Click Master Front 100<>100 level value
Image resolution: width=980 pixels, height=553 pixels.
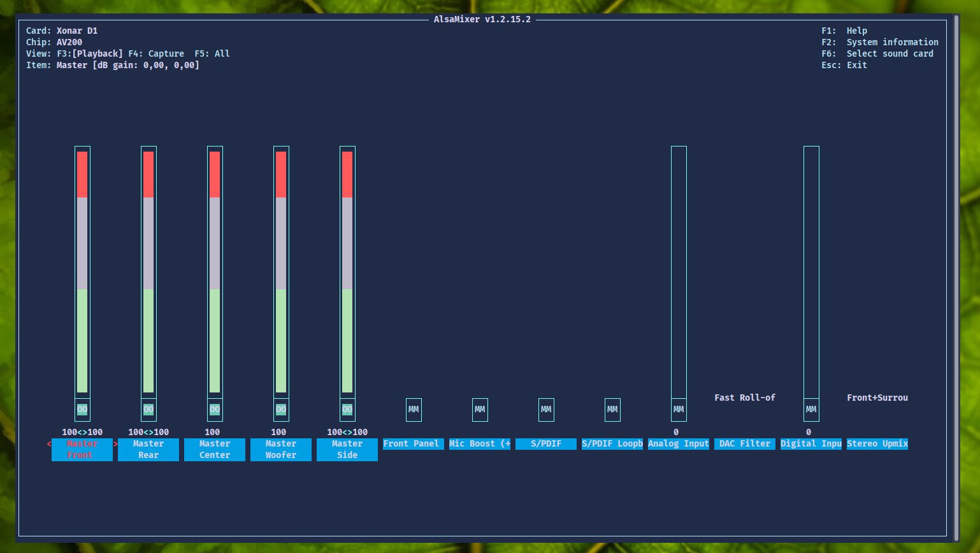click(82, 432)
